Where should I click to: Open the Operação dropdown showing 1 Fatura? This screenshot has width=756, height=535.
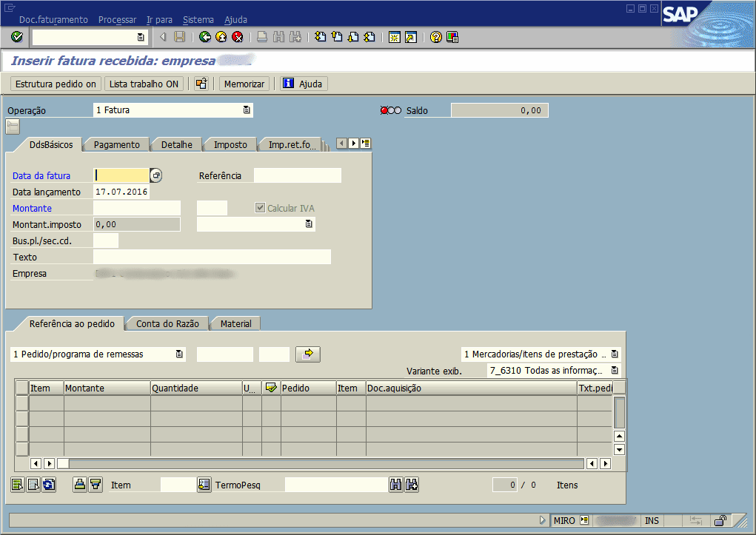pos(247,110)
